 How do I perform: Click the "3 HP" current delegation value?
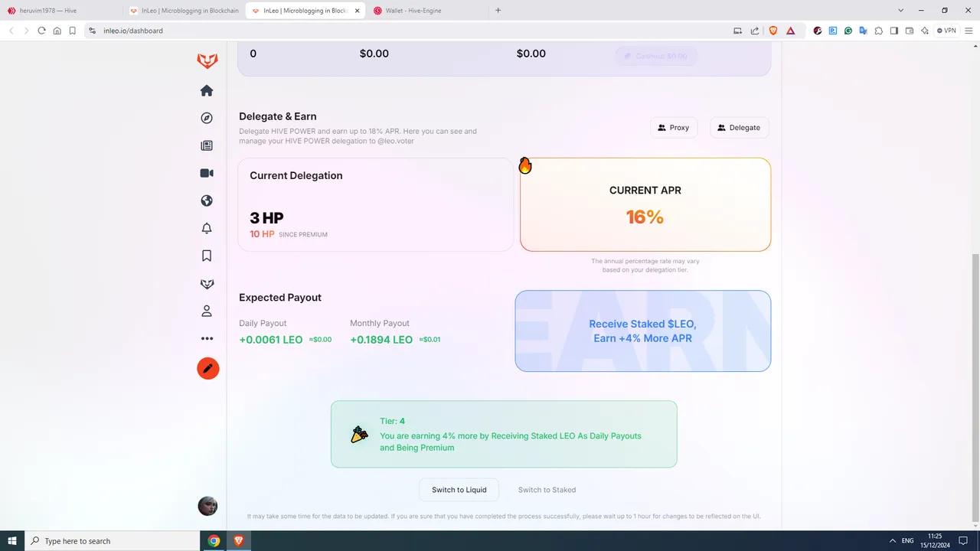click(x=266, y=218)
